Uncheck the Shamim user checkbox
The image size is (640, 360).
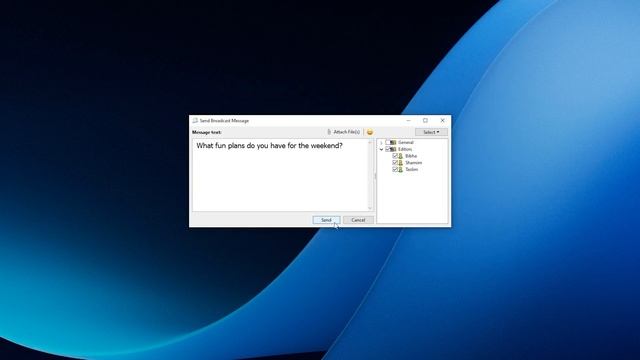(395, 162)
